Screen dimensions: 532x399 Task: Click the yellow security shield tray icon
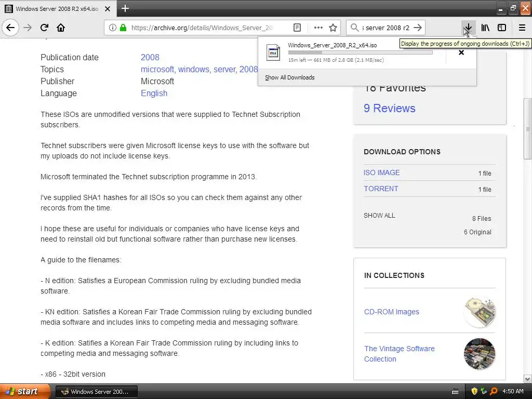coord(474,392)
